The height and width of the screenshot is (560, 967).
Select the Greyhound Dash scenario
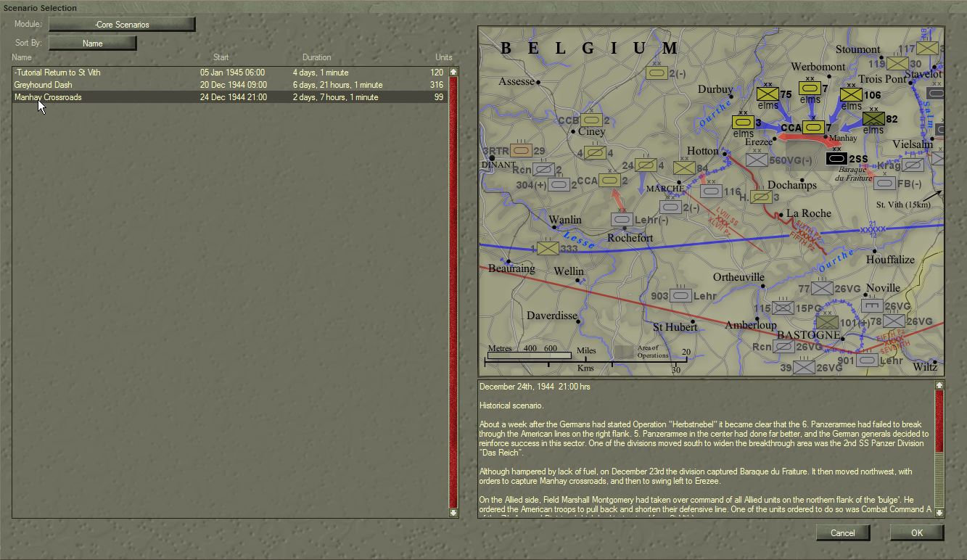[x=230, y=85]
